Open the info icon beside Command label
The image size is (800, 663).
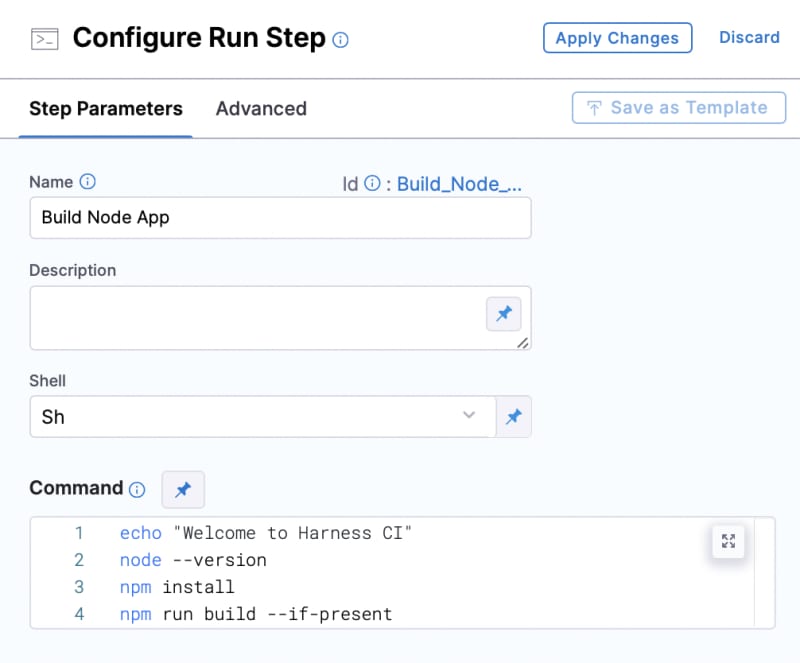137,489
